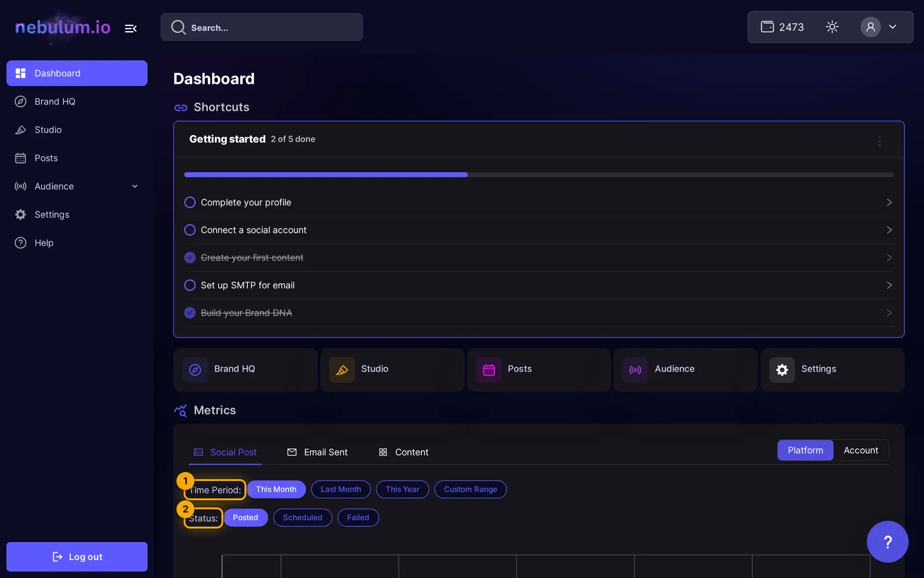The height and width of the screenshot is (578, 924).
Task: Open Posts shortcut card label
Action: (x=520, y=369)
